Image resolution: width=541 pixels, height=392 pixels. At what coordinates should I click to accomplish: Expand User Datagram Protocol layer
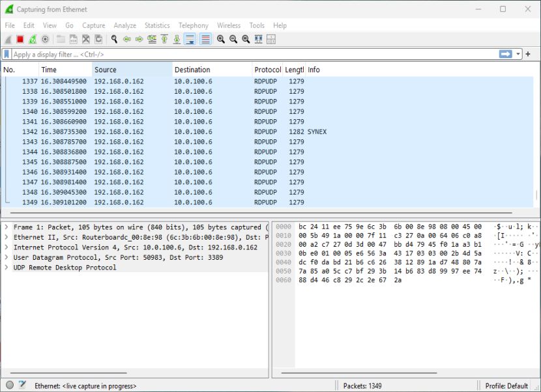pos(7,257)
